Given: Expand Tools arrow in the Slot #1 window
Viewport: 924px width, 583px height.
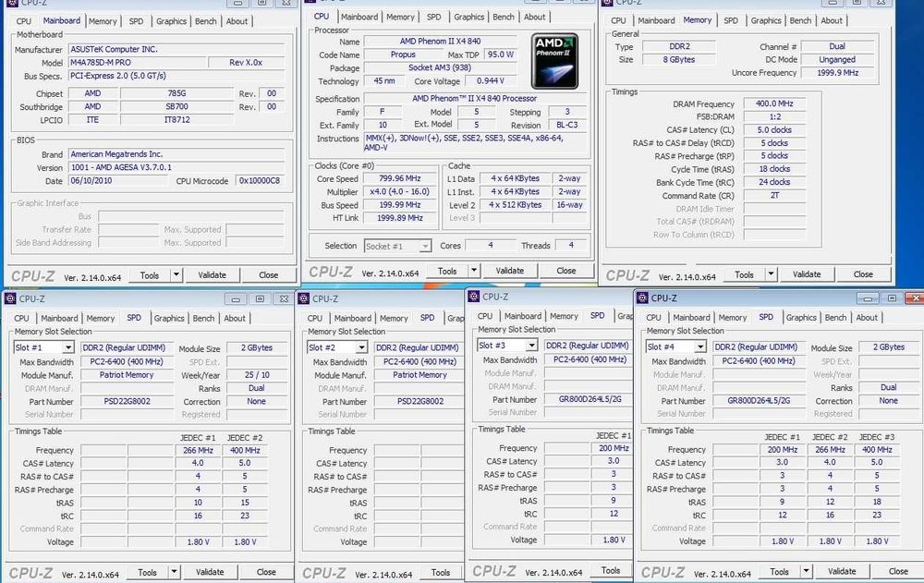Looking at the screenshot, I should point(174,572).
